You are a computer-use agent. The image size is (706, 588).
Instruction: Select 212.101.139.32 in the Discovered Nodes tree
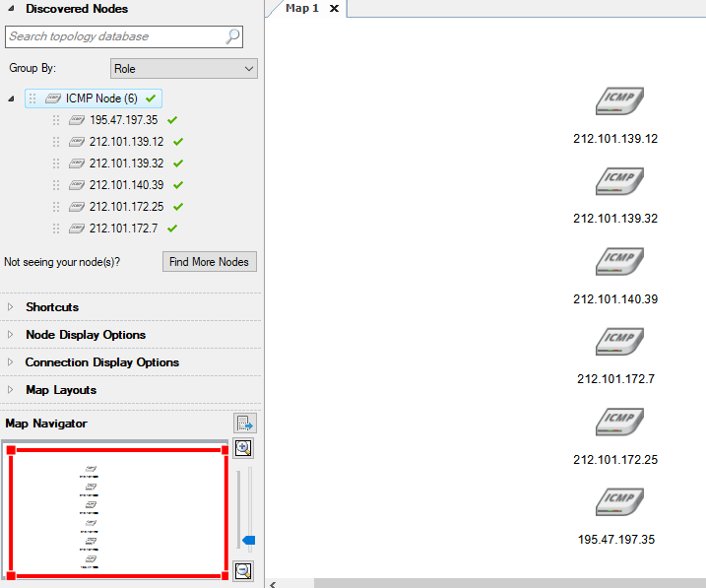click(x=126, y=163)
